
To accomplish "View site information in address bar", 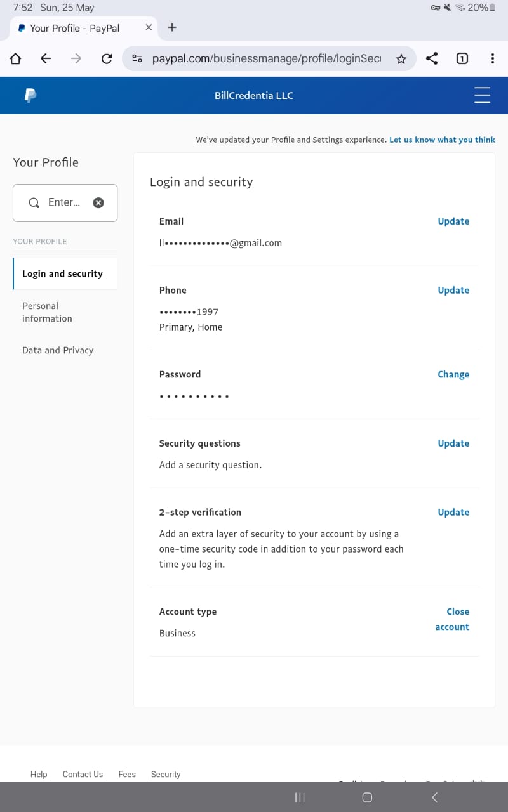I will [137, 59].
